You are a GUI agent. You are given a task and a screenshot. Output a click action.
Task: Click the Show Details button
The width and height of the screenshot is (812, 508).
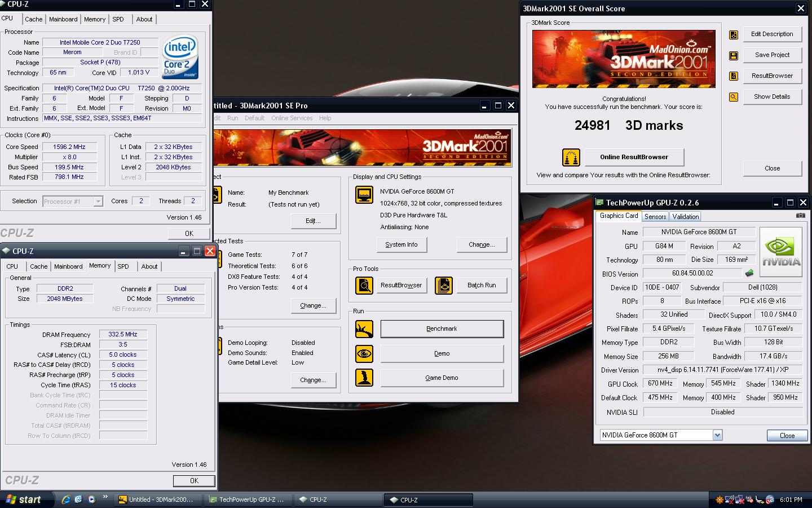point(772,97)
